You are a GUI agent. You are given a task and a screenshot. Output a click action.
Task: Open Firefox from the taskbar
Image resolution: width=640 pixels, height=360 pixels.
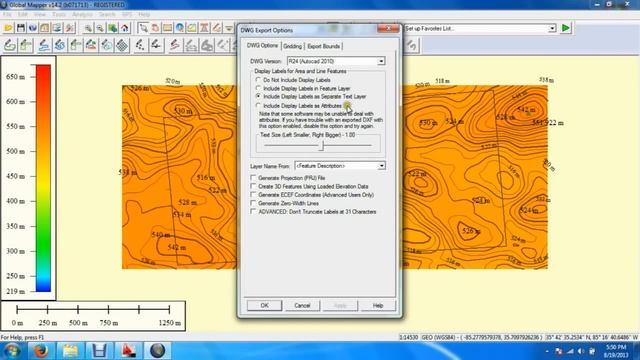coord(41,351)
